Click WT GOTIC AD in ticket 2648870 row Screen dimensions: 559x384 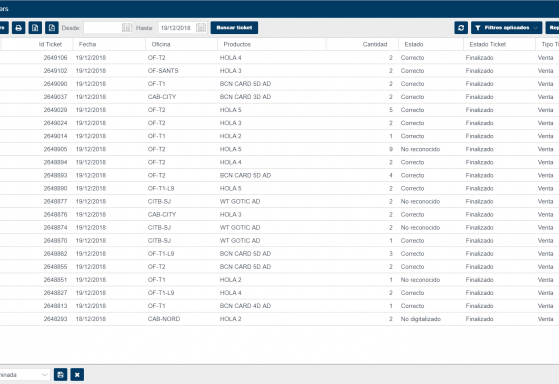pos(240,241)
